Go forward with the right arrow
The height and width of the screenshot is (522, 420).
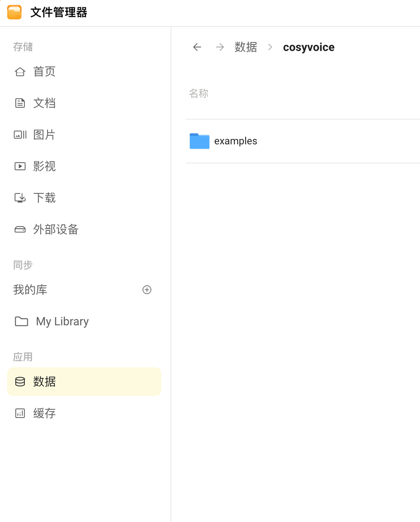click(x=220, y=47)
